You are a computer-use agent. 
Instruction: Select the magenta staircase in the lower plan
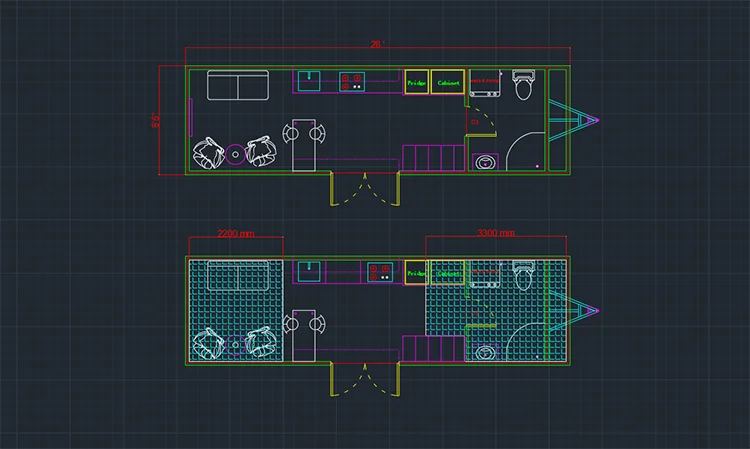click(433, 349)
